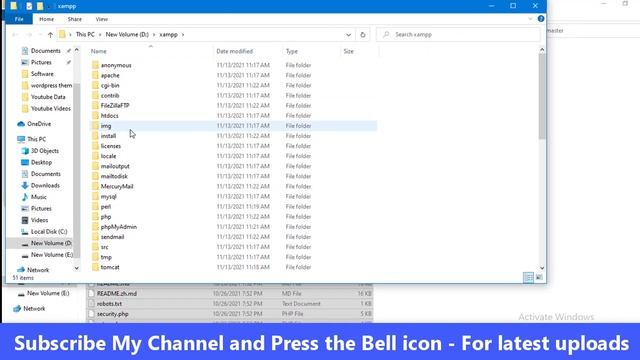Click the Music note icon in sidebar
This screenshot has width=640, height=360.
25,197
